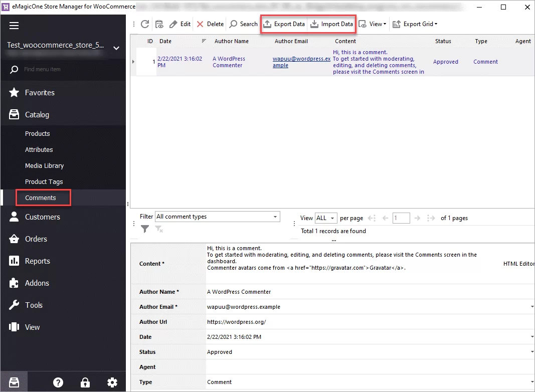Expand the View dropdown in the toolbar
The height and width of the screenshot is (392, 535).
click(x=372, y=24)
